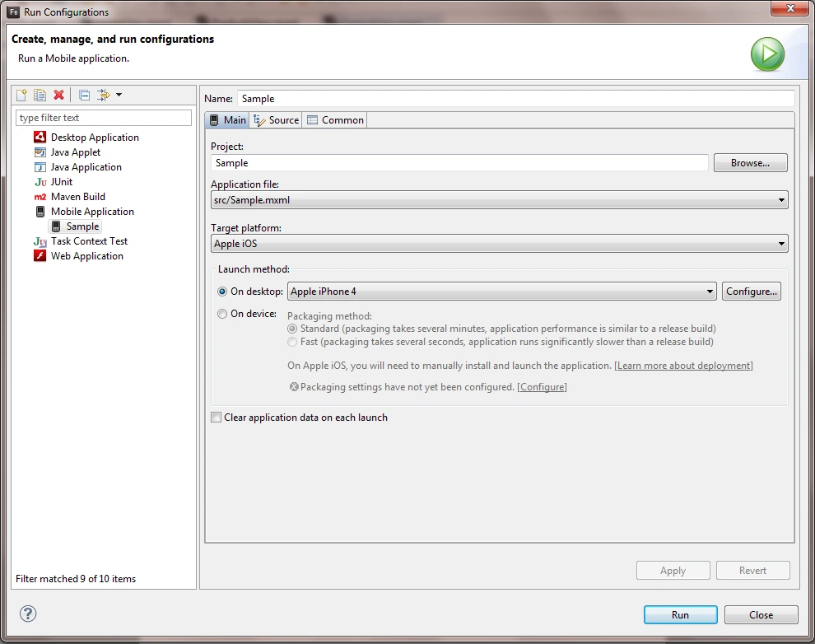Click the Java Applet icon
This screenshot has width=815, height=644.
[x=40, y=152]
